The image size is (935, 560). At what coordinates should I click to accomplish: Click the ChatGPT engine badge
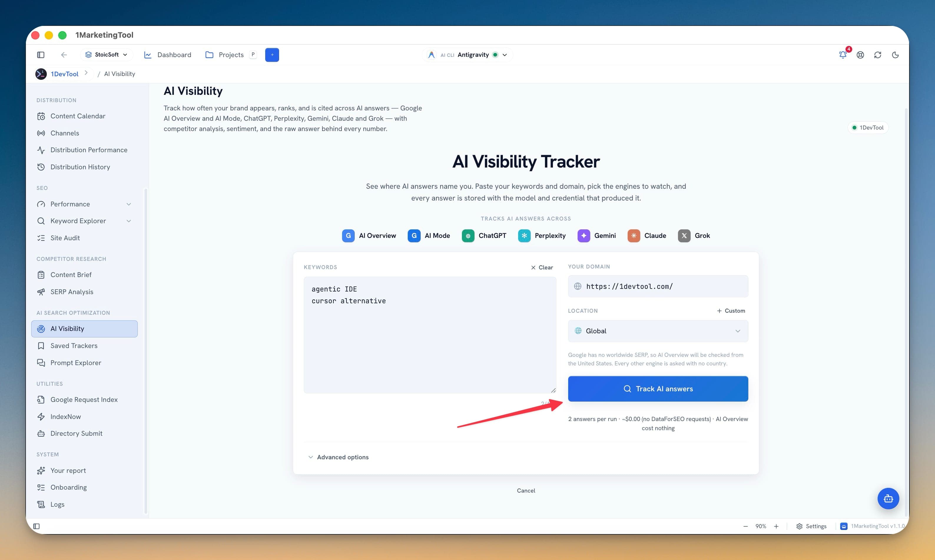click(x=484, y=236)
